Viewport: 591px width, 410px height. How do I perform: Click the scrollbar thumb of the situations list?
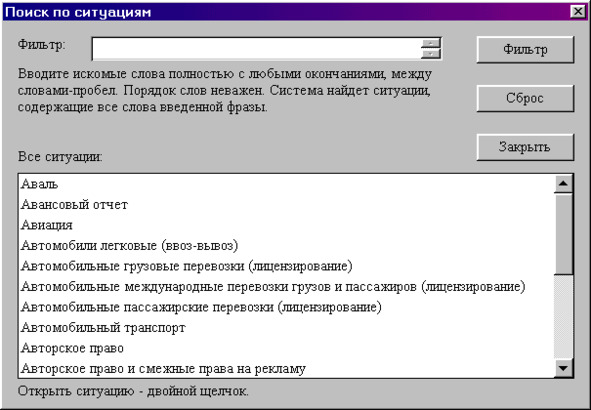pyautogui.click(x=563, y=234)
